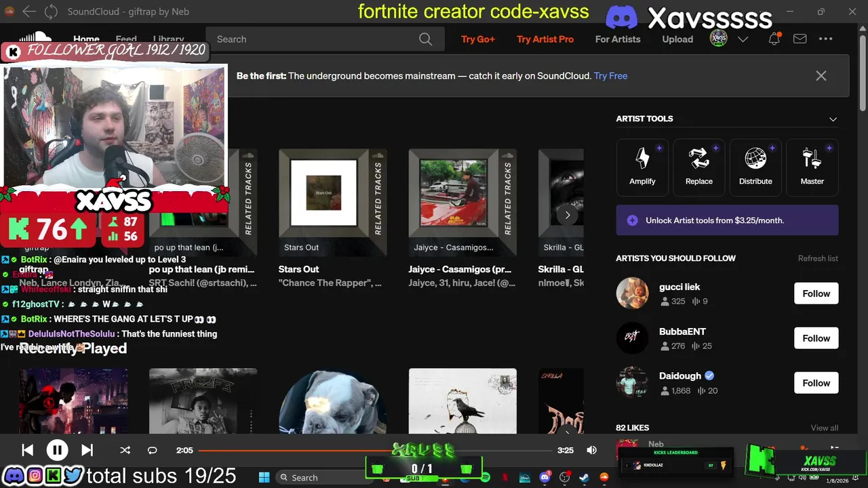Open the three-dot more menu in header
This screenshot has width=868, height=488.
[825, 39]
